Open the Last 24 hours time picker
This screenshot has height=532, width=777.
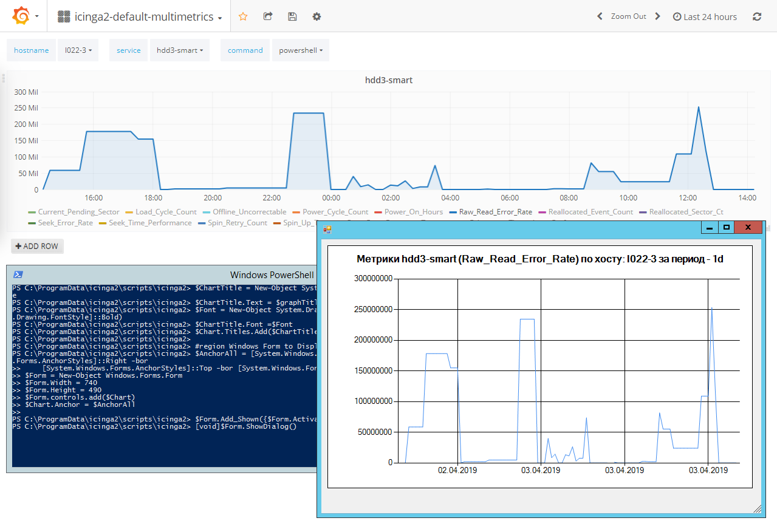tap(705, 17)
